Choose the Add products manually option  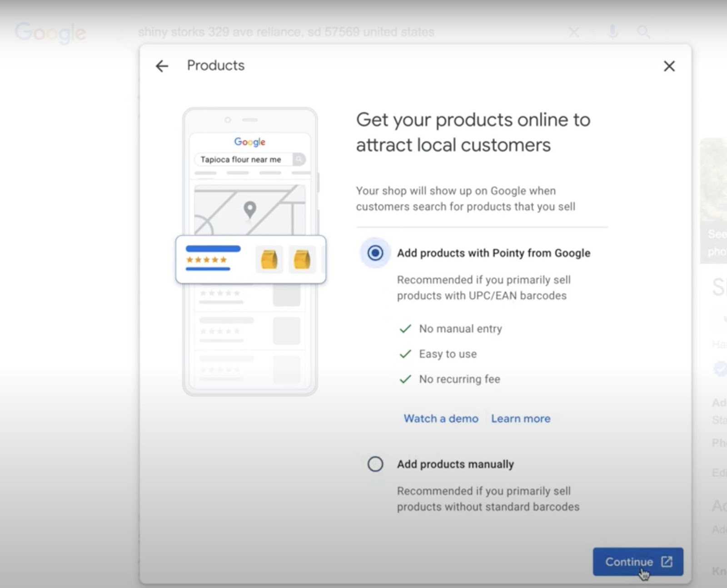coord(375,464)
